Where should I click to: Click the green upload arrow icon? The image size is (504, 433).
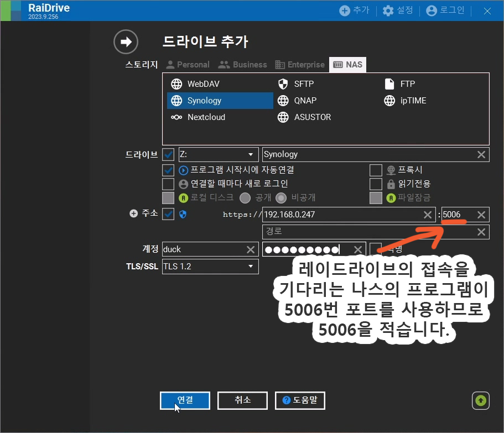click(x=481, y=400)
